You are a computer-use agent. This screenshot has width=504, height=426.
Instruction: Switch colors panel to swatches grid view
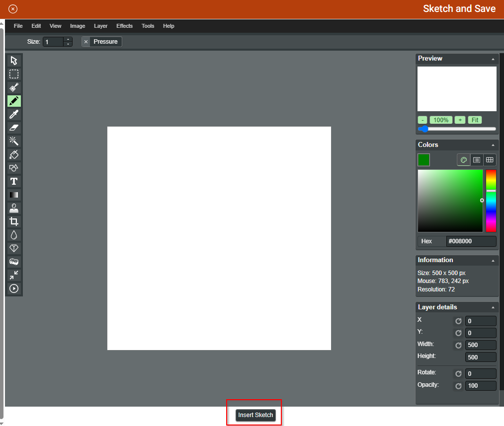click(x=490, y=160)
